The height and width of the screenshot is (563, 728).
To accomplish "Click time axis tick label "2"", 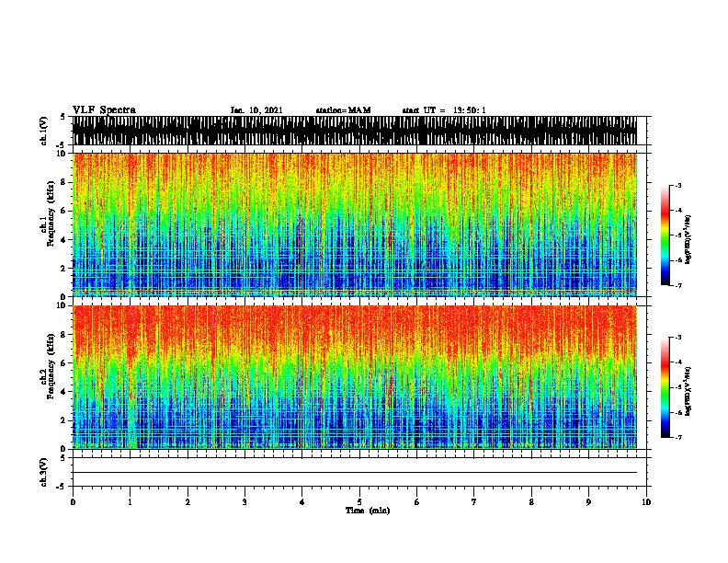I will (x=188, y=502).
